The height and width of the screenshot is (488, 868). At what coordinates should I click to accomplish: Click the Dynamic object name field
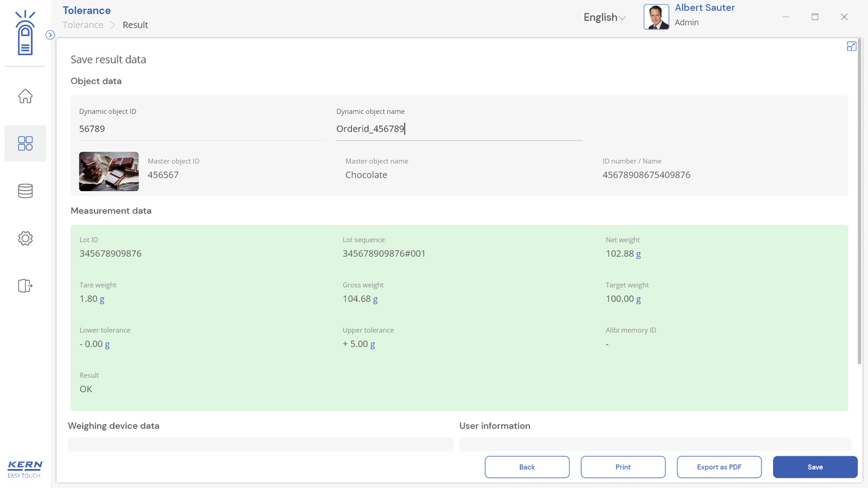click(x=459, y=129)
